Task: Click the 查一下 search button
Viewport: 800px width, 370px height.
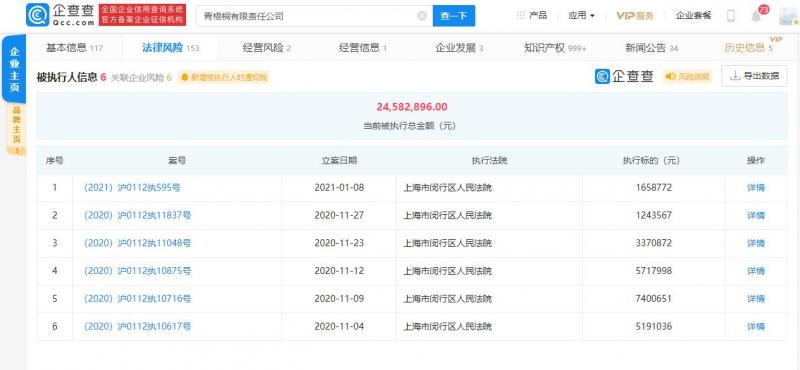Action: point(454,16)
